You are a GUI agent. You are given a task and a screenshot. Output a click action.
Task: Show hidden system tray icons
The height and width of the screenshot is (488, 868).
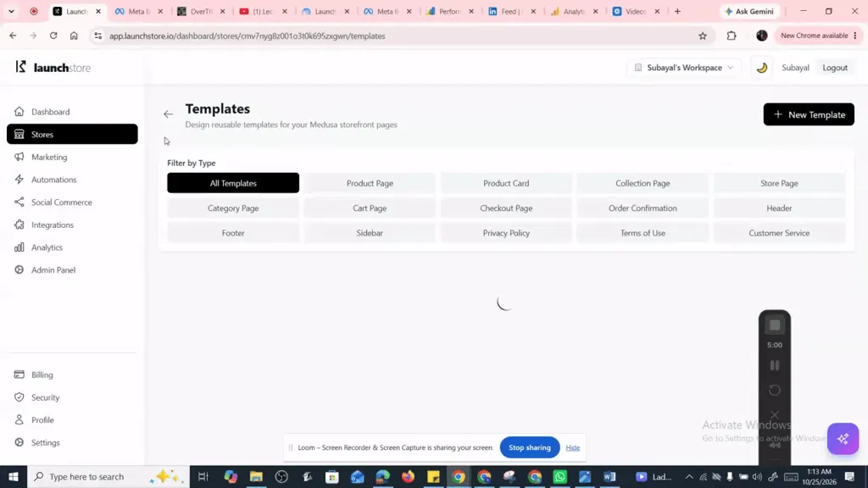click(689, 476)
